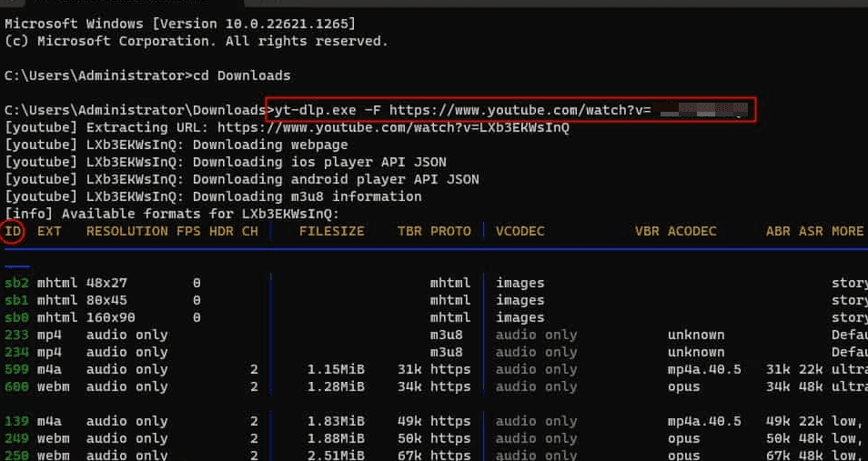Select format ID 233 in the list

pyautogui.click(x=16, y=335)
